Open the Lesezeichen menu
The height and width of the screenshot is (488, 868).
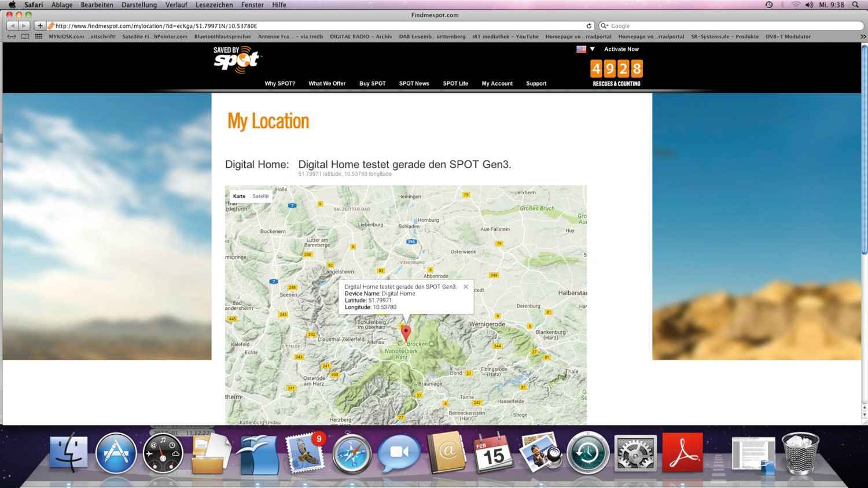(214, 5)
